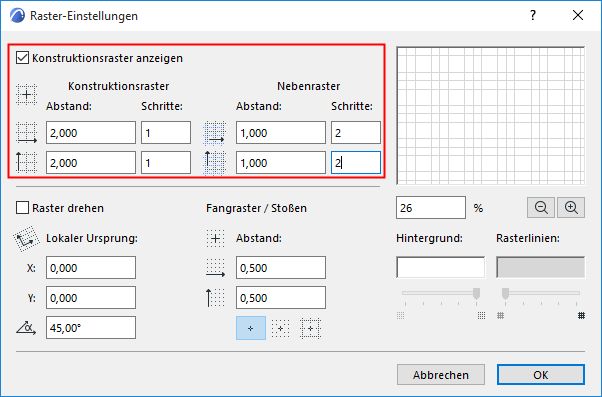Click the Konstruktionsraster grid crosshair icon
Screen dimensions: 602x397
pyautogui.click(x=26, y=94)
